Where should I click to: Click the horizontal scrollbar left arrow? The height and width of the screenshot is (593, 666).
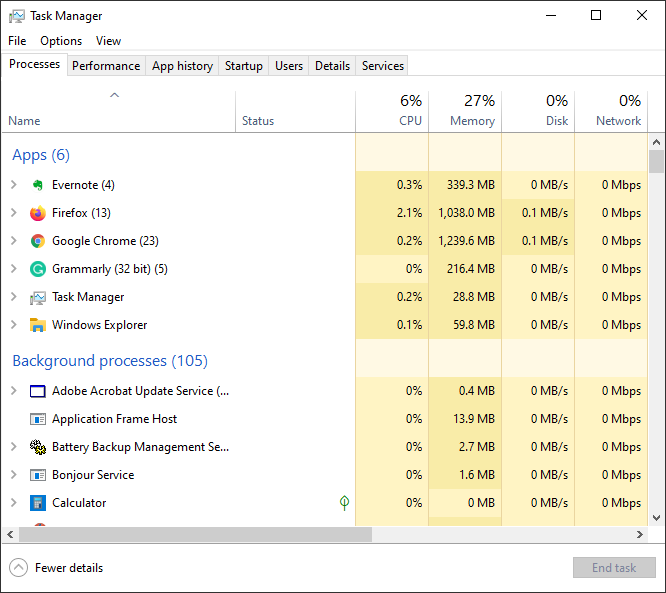pos(11,534)
